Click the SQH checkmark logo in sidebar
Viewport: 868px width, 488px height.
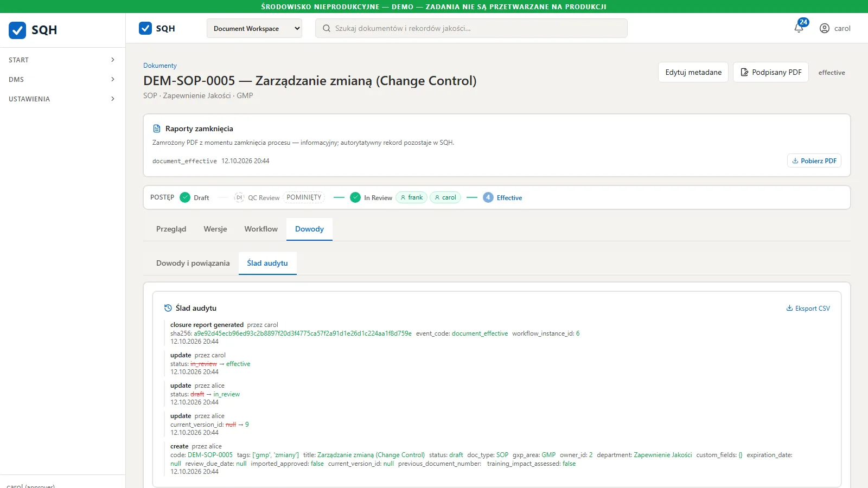(x=17, y=30)
